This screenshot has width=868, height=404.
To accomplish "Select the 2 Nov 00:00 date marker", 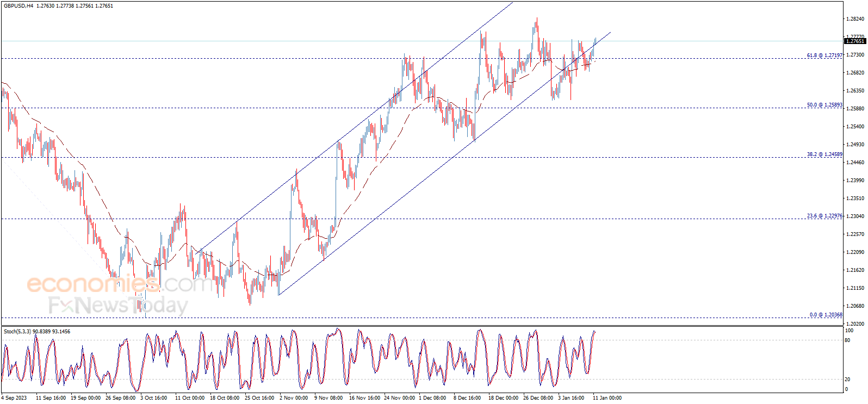I will coord(294,398).
